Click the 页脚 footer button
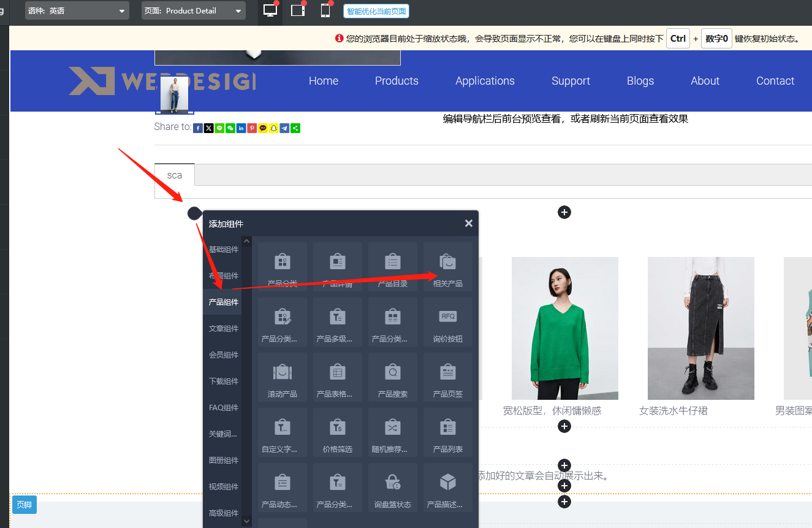The width and height of the screenshot is (812, 528). click(24, 504)
